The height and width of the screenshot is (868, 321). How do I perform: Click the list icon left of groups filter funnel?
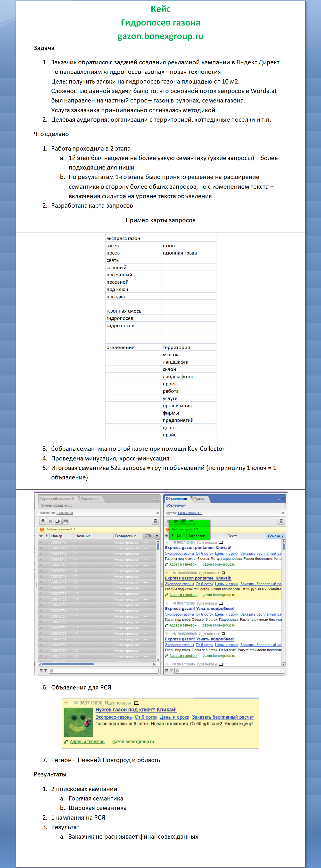tap(41, 671)
